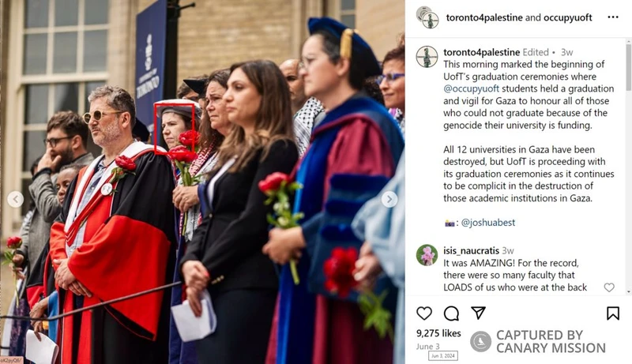Open the stacked profile avatars in header
The height and width of the screenshot is (364, 632).
427,17
